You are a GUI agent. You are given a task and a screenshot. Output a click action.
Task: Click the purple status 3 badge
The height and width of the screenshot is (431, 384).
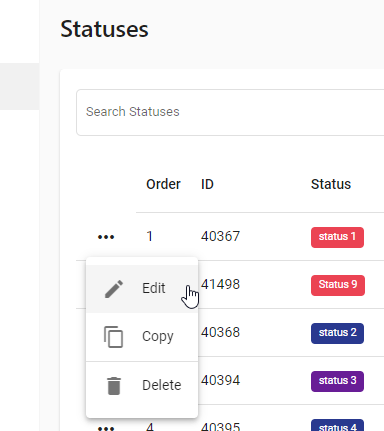pos(337,381)
